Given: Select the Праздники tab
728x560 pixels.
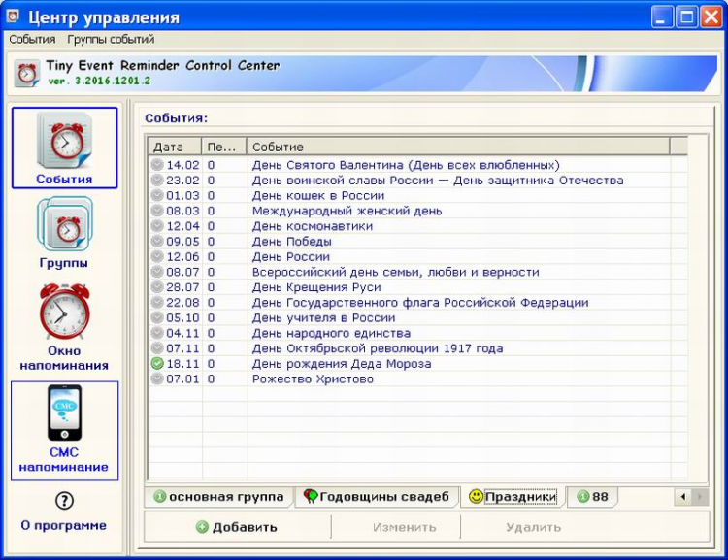Looking at the screenshot, I should click(x=513, y=497).
